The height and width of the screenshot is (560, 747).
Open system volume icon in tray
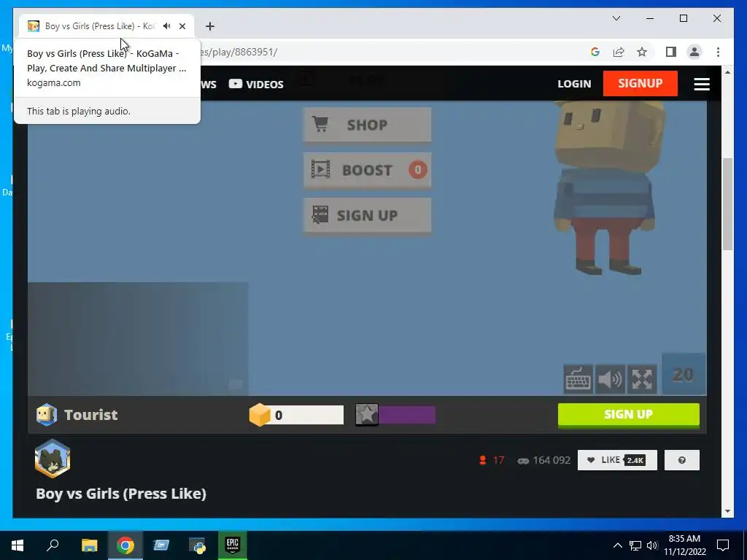coord(652,545)
